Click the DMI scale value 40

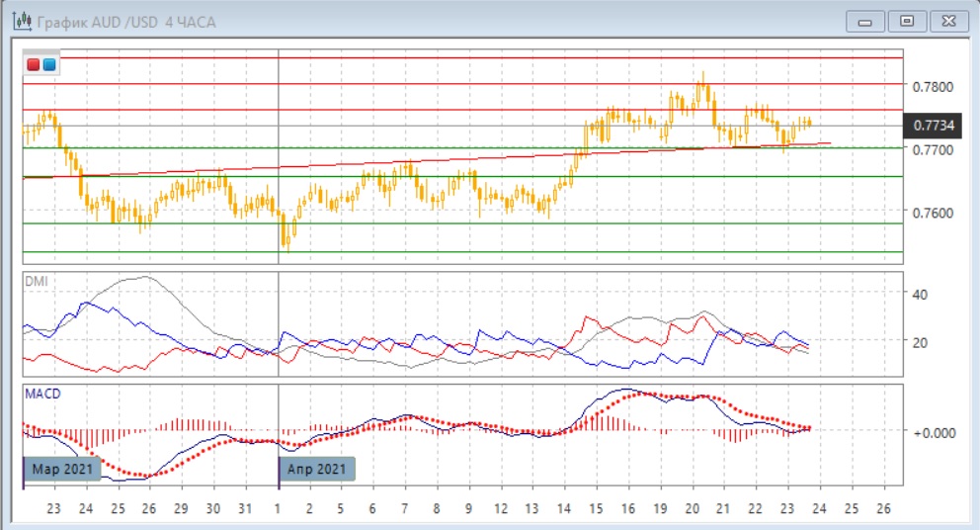(x=920, y=295)
